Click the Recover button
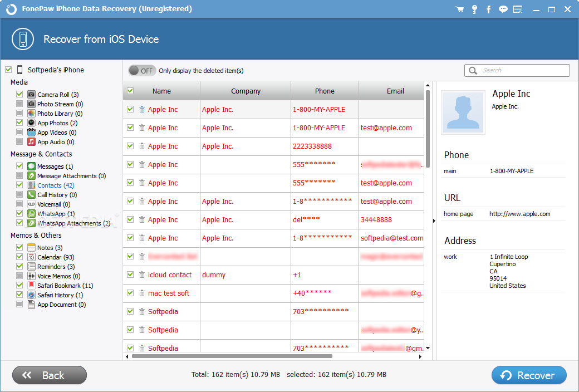This screenshot has width=579, height=392. click(x=529, y=375)
